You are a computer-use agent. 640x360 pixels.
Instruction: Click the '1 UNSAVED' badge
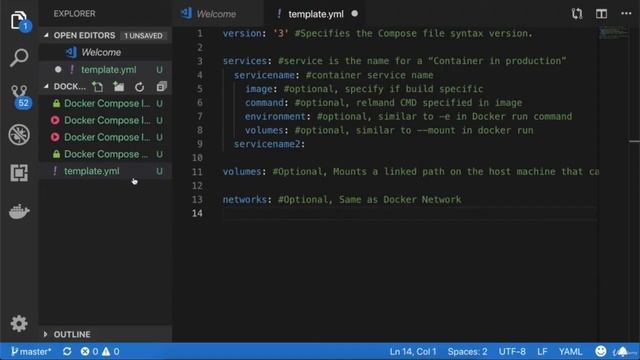click(143, 36)
